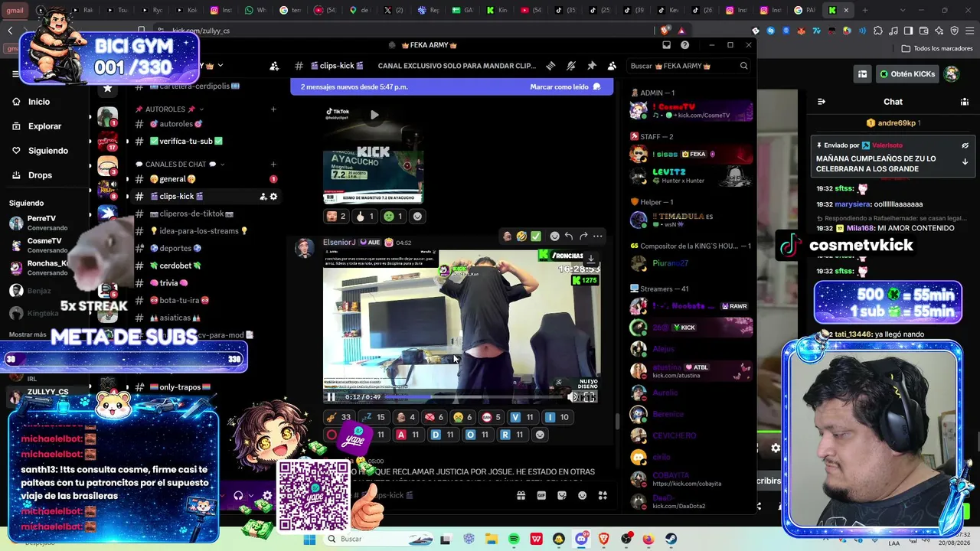This screenshot has height=551, width=980.
Task: Seek in the clip progress bar
Action: pyautogui.click(x=474, y=397)
